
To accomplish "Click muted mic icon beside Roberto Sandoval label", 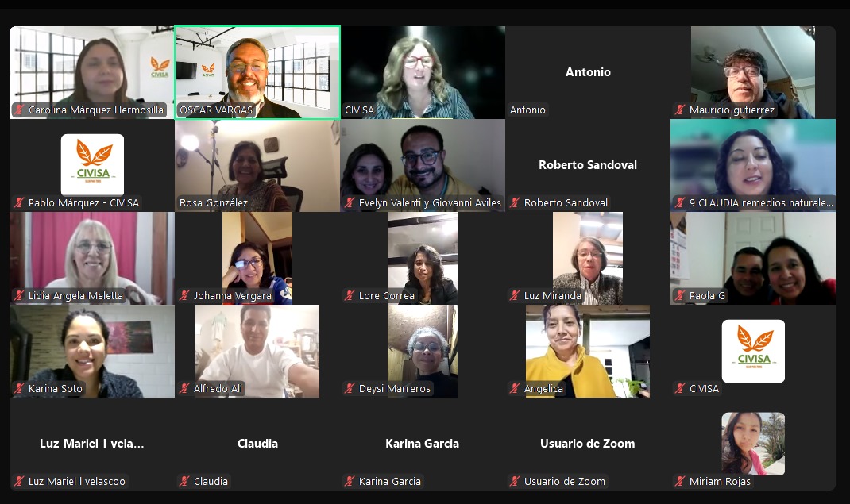I will (515, 203).
